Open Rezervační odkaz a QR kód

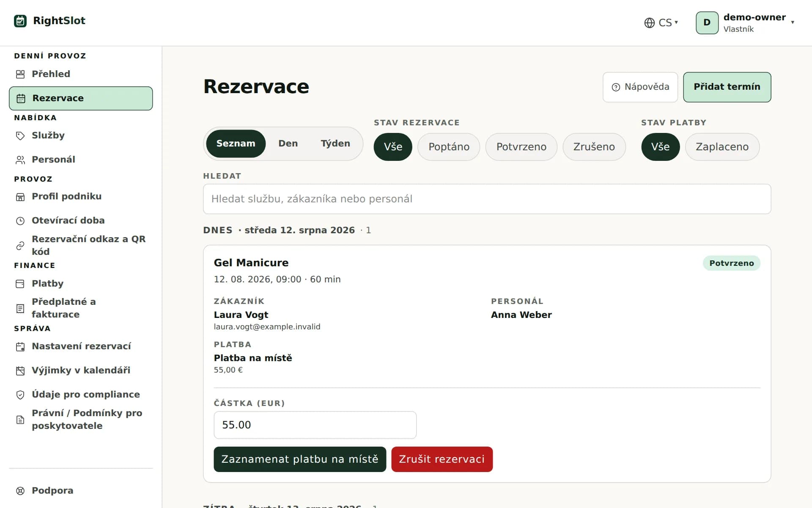pos(81,246)
